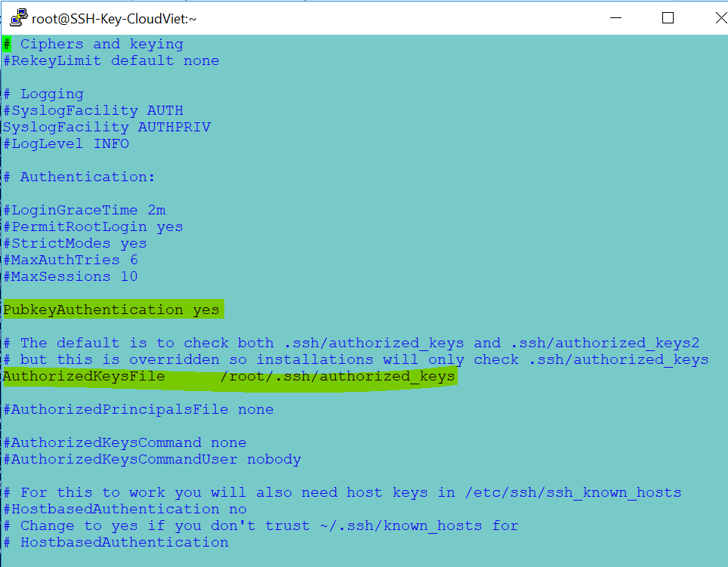Click the '#StrictModes yes' line
The width and height of the screenshot is (728, 567).
click(x=75, y=243)
